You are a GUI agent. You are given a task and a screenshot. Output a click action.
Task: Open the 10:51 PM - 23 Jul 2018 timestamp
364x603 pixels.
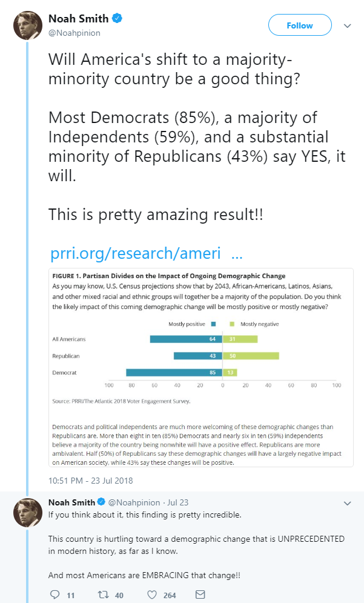pos(91,481)
